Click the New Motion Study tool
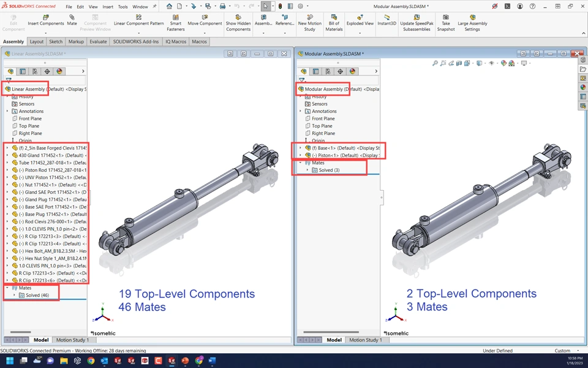 (310, 23)
